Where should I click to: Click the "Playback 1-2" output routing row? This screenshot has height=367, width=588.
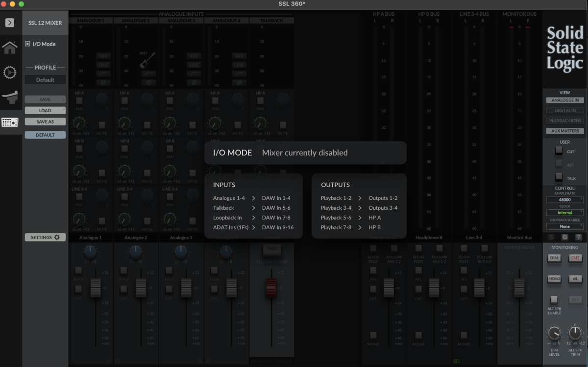[359, 198]
